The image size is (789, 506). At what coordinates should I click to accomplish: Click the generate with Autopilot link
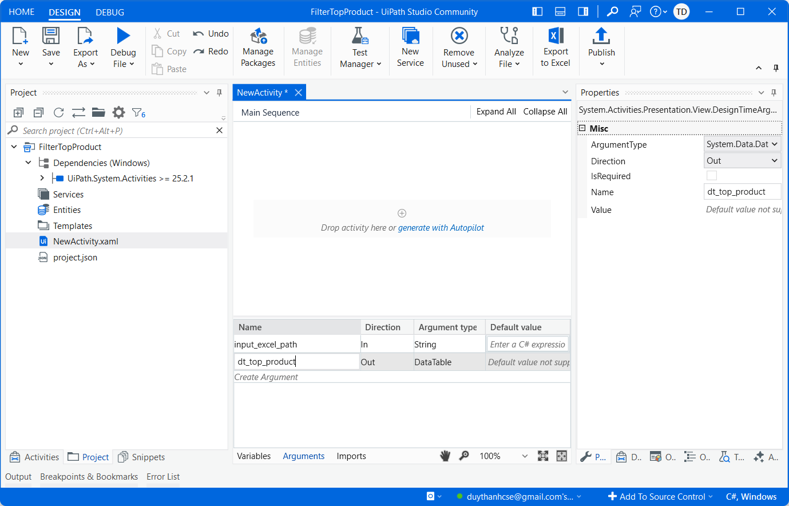[x=441, y=228]
